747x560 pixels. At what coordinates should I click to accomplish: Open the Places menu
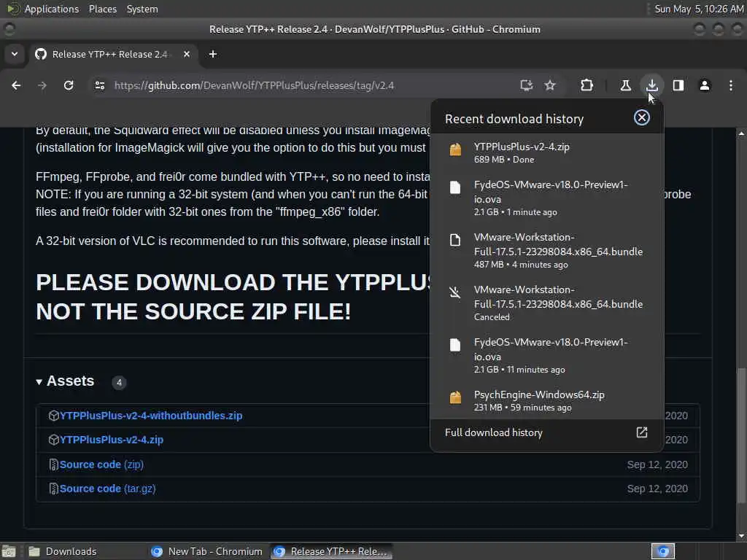coord(102,9)
